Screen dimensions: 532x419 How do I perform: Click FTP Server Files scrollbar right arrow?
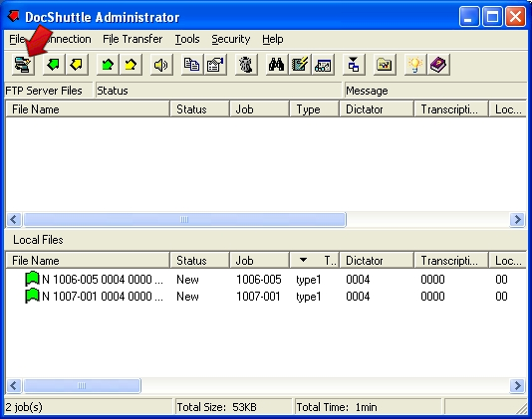517,219
